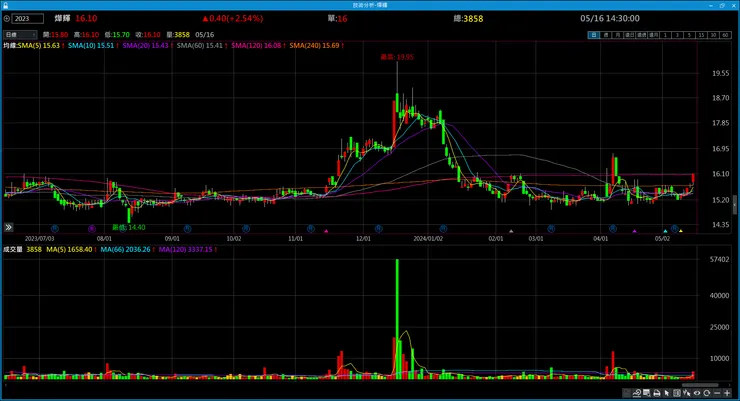Expand the side panel with double-chevron button

click(8, 227)
